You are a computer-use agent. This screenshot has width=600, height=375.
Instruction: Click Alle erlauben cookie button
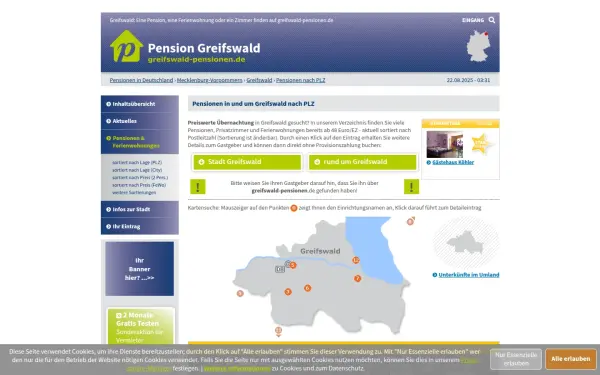tap(571, 359)
